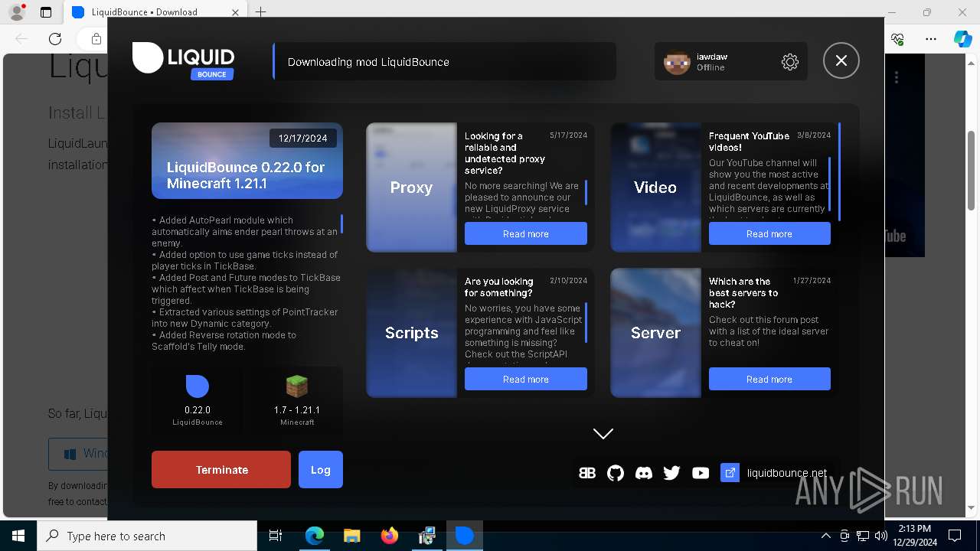Click the LiquidBounce logo
The height and width of the screenshot is (551, 980).
click(184, 60)
